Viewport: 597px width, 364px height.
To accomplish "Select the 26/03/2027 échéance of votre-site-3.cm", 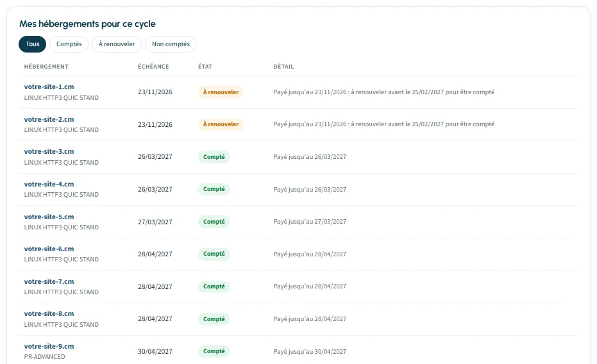I will click(155, 157).
